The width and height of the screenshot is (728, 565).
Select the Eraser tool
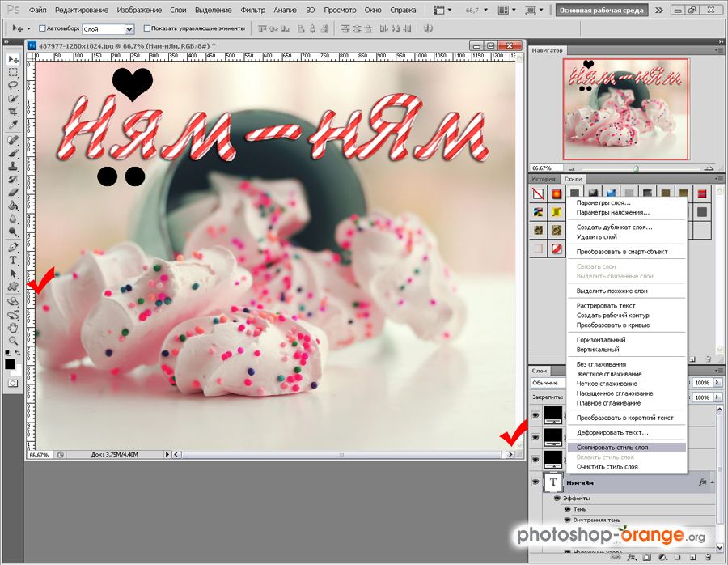13,193
